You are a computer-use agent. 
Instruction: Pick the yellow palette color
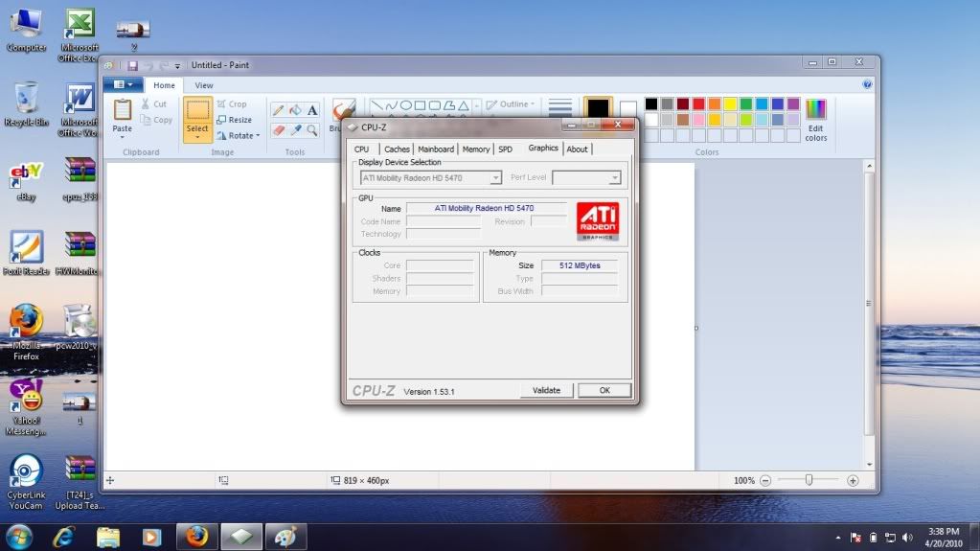point(730,103)
